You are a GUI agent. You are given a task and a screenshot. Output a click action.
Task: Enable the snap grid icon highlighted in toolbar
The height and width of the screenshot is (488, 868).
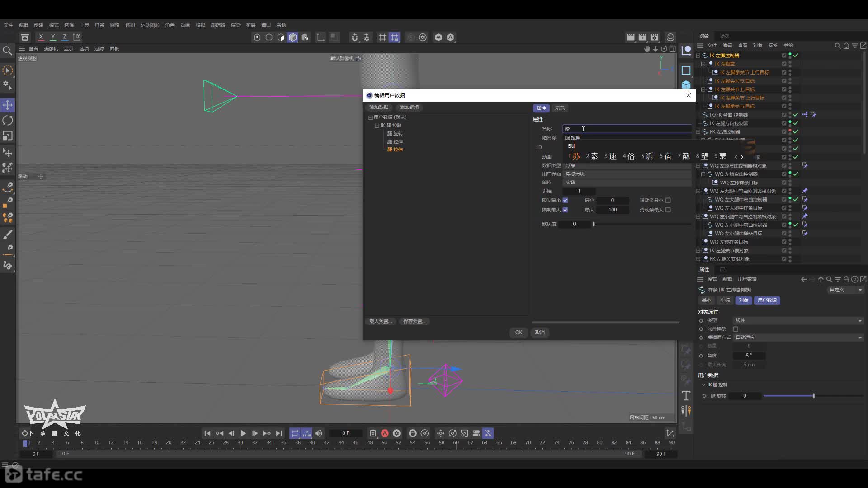[x=395, y=38]
